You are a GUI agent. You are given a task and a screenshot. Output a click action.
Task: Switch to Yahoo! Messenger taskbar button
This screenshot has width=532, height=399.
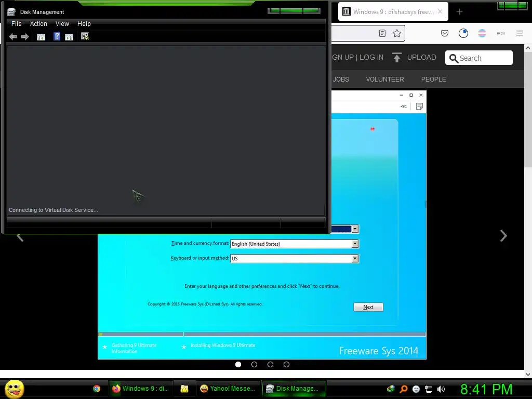coord(228,389)
